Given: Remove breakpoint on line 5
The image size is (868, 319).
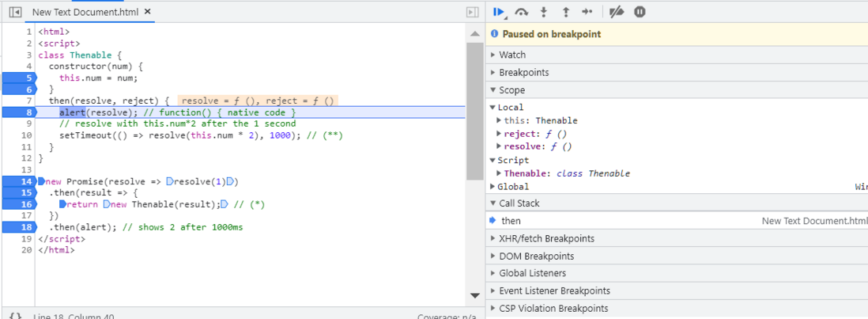Looking at the screenshot, I should (18, 78).
